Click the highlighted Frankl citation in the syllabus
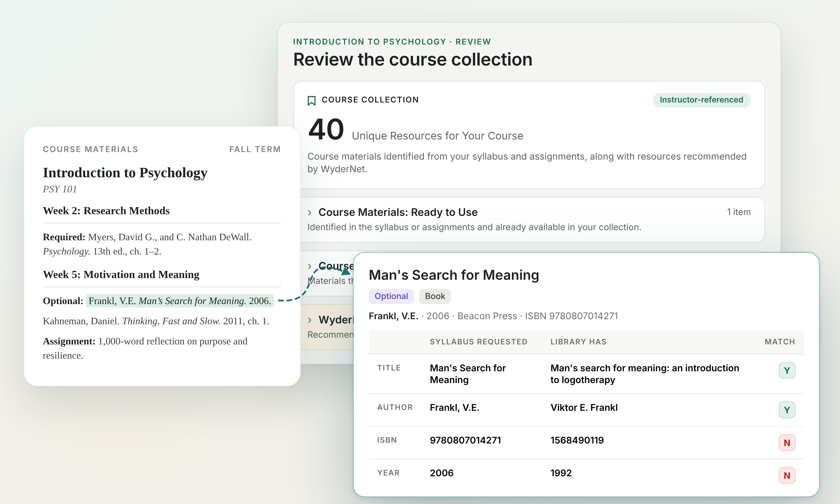840x504 pixels. 179,301
